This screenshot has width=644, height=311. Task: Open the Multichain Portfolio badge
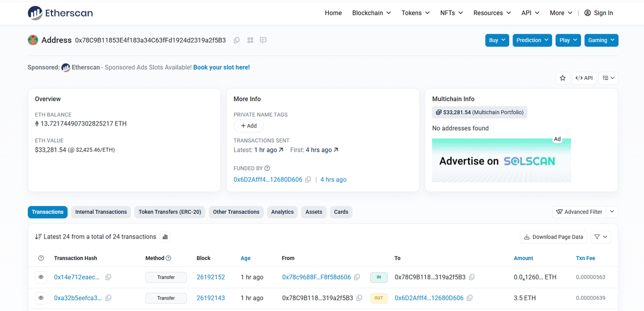tap(480, 113)
